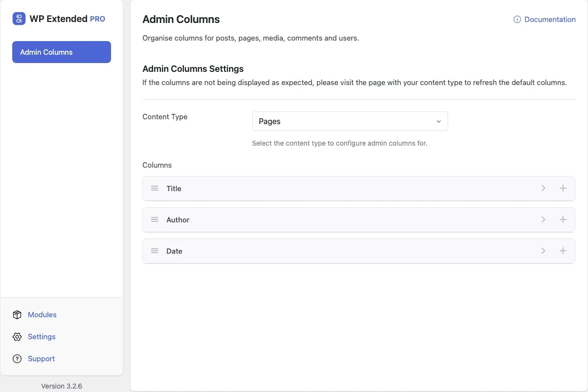Click the Columns section label

tap(157, 165)
